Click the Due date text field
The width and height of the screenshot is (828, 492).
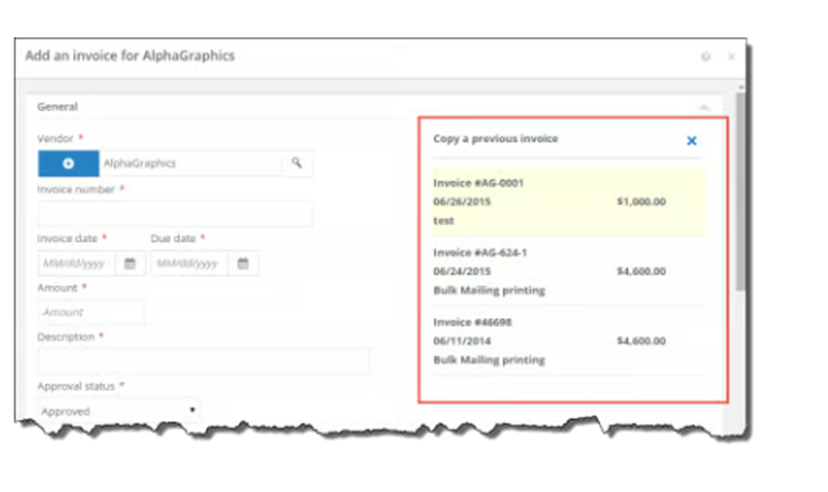click(x=190, y=263)
